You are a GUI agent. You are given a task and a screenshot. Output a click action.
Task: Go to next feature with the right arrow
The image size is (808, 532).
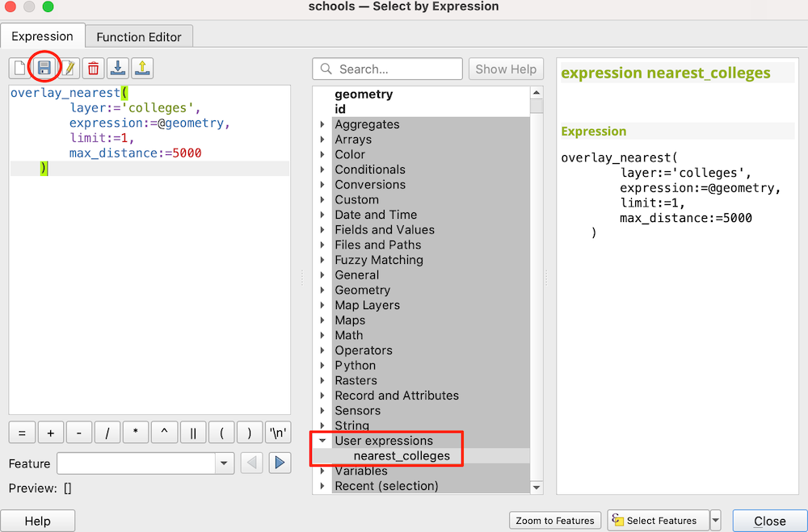coord(280,463)
